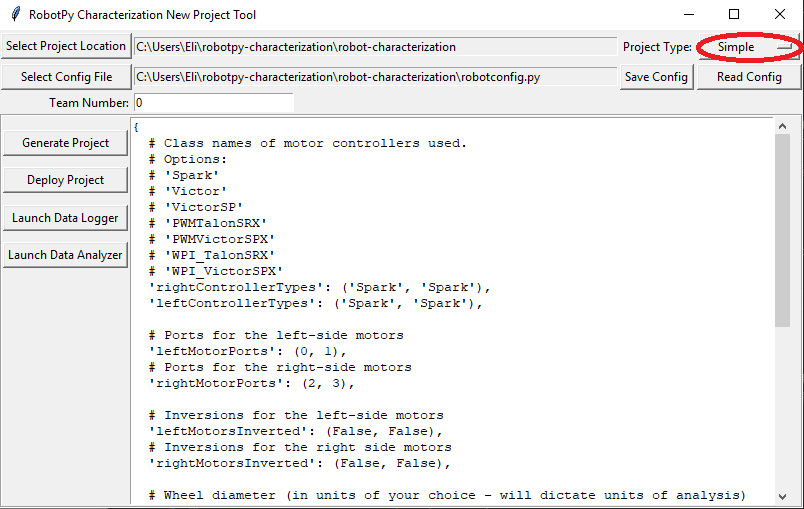Click the "# 'PWMTalonSRX'" comment line

click(x=208, y=223)
